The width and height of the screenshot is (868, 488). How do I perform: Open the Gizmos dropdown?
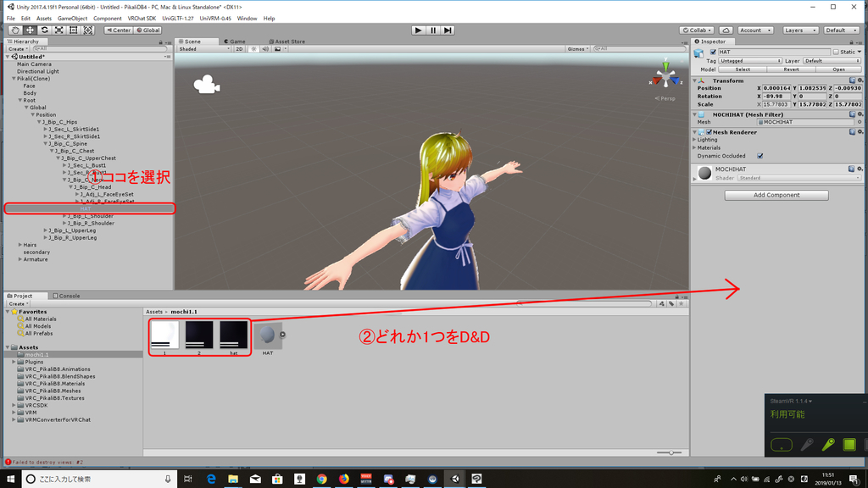(578, 48)
